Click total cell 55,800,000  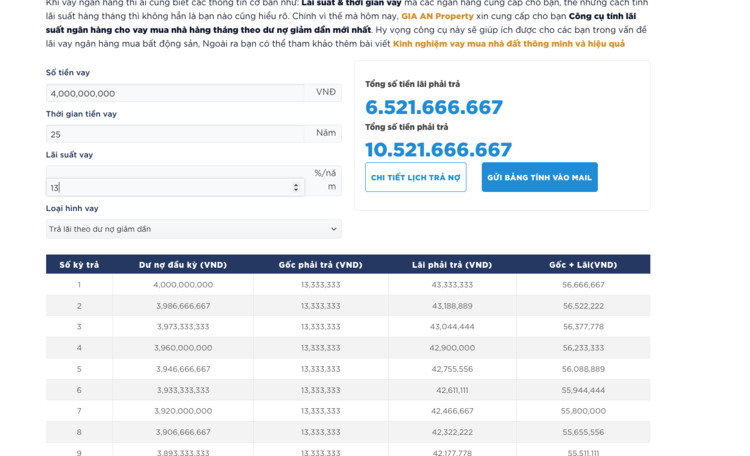(x=583, y=411)
